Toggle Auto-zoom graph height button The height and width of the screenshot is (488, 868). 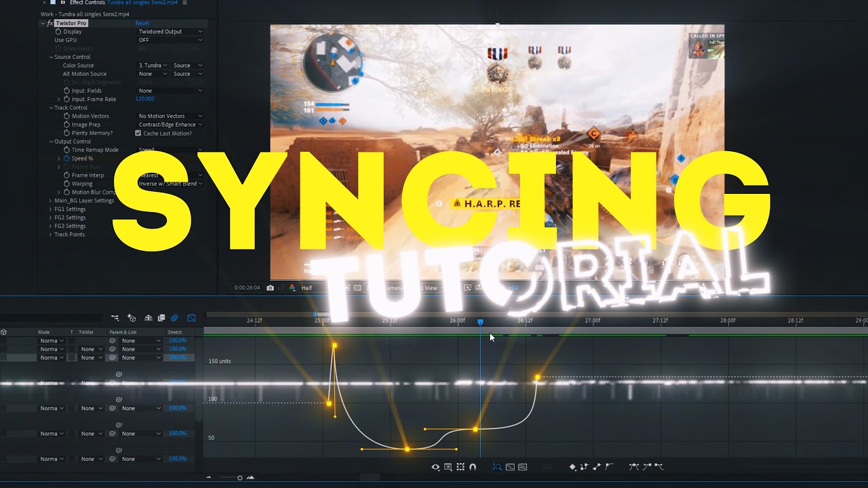coord(497,467)
